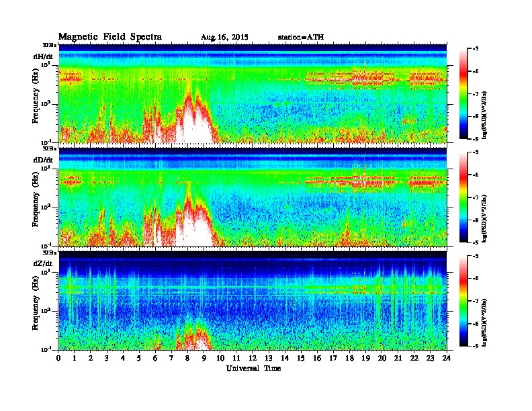Click the 10^1 frequency tick of dD/dt panel
Image resolution: width=532 pixels, height=411 pixels.
[x=46, y=168]
